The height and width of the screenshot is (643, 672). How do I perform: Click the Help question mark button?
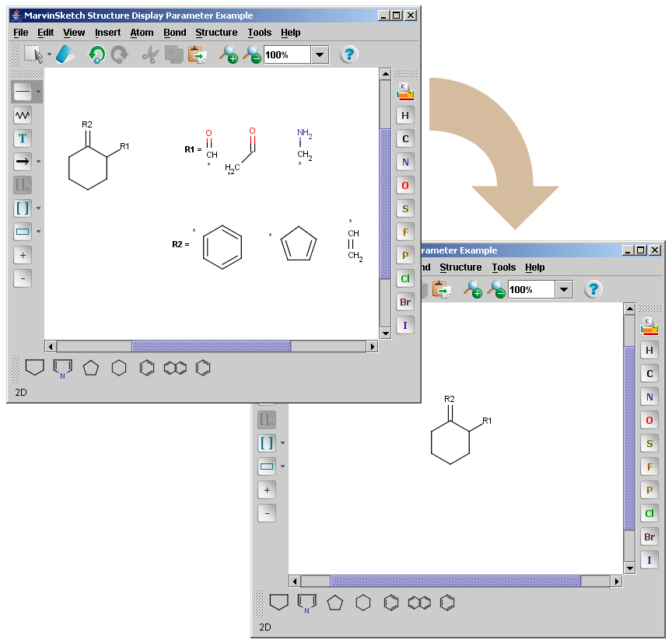(x=348, y=54)
